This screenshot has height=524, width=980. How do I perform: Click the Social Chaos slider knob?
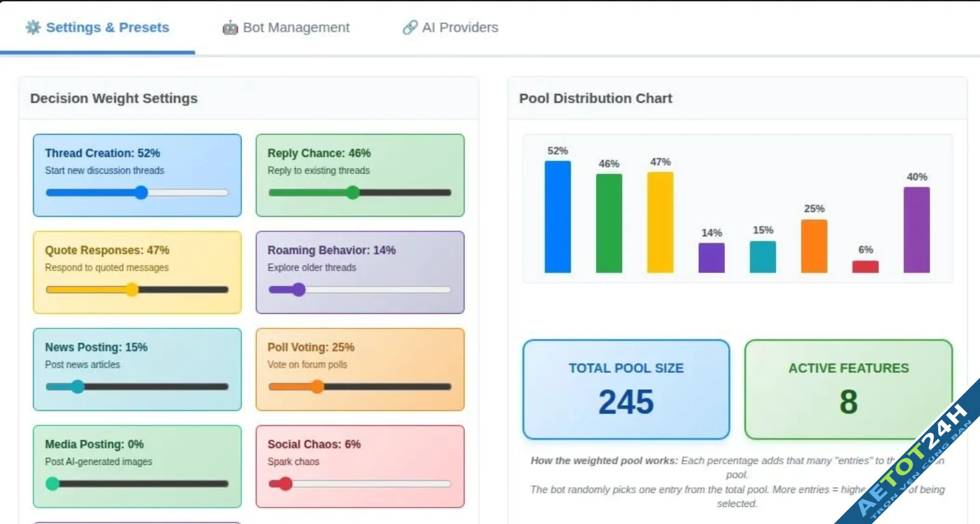coord(286,484)
